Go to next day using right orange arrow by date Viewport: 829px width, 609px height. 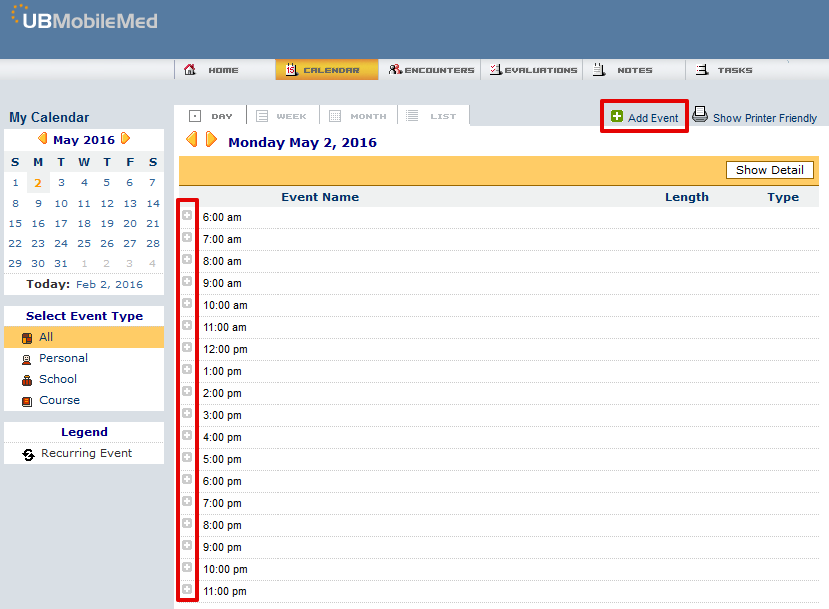coord(211,140)
